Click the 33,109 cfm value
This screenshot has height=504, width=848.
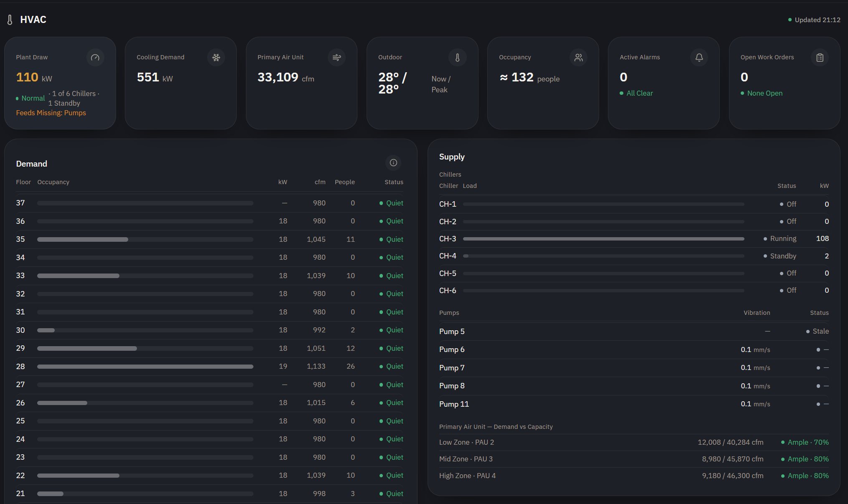pyautogui.click(x=286, y=77)
